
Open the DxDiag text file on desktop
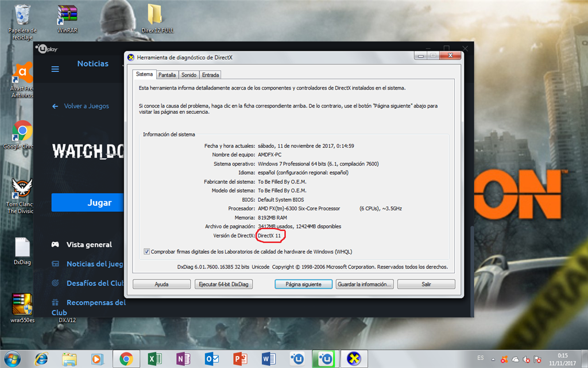(22, 251)
